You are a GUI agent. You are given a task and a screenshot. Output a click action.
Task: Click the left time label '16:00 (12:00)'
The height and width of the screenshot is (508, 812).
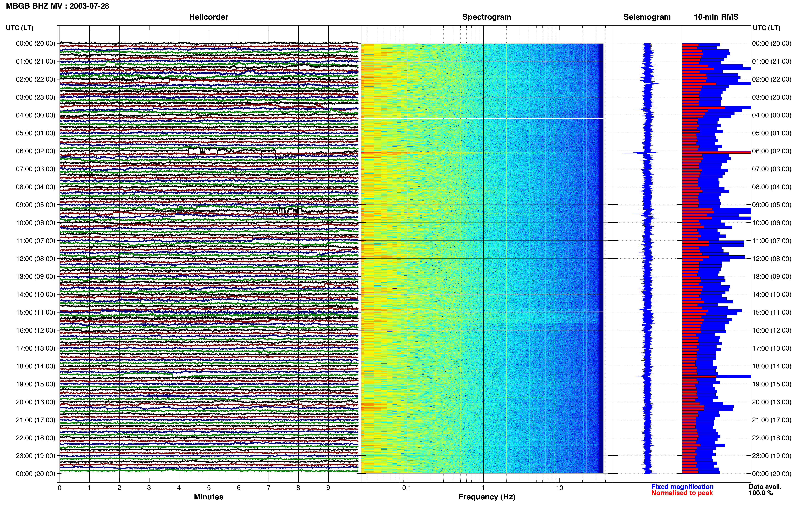click(x=36, y=330)
